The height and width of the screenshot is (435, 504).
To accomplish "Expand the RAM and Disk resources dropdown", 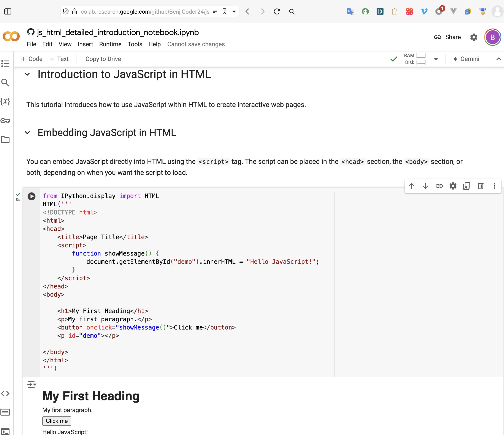I will pyautogui.click(x=436, y=59).
